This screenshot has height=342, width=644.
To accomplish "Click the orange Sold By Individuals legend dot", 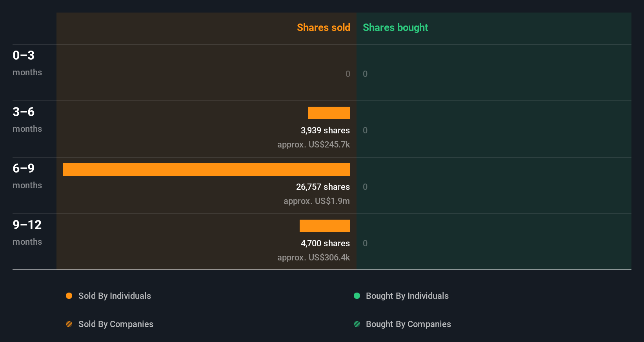I will pyautogui.click(x=69, y=296).
